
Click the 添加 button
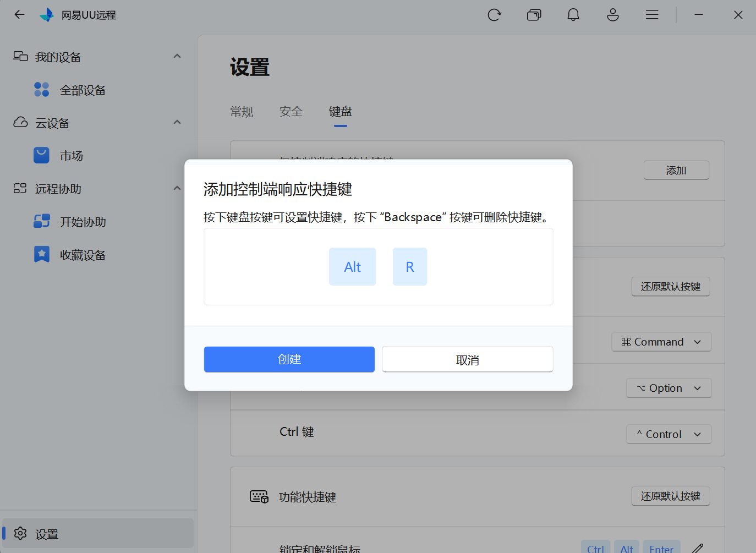(676, 170)
